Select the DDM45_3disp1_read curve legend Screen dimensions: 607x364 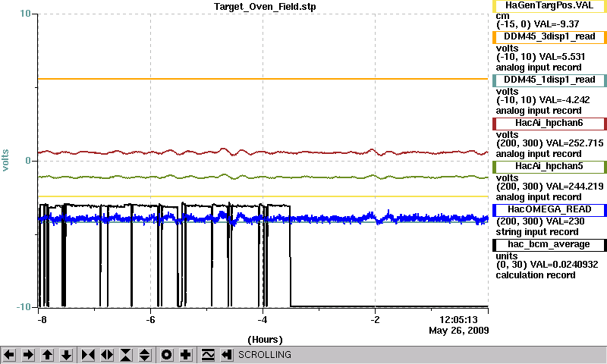click(x=549, y=36)
